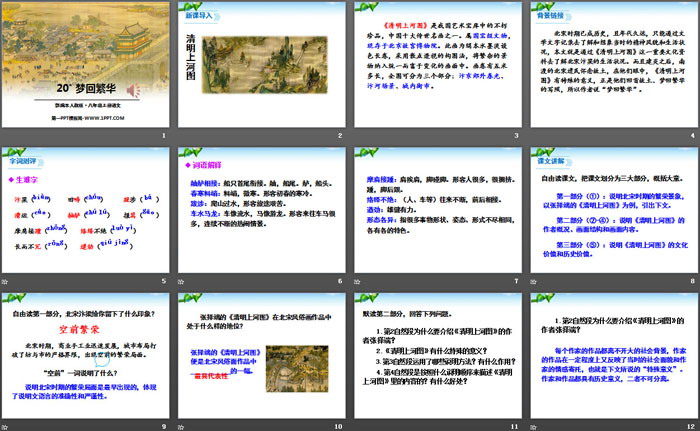Select slide 7 thumbnail starting with 摩肩接踵
The height and width of the screenshot is (431, 700).
coord(438,210)
